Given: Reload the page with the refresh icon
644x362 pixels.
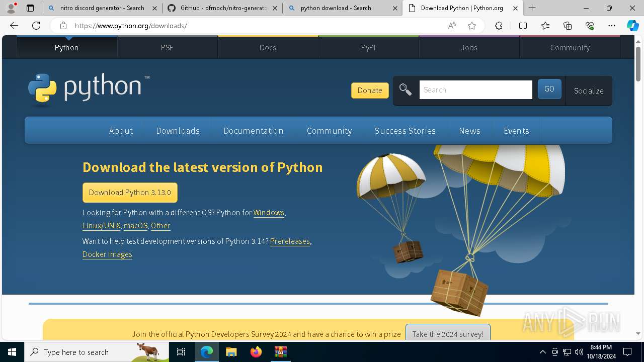Looking at the screenshot, I should point(36,26).
